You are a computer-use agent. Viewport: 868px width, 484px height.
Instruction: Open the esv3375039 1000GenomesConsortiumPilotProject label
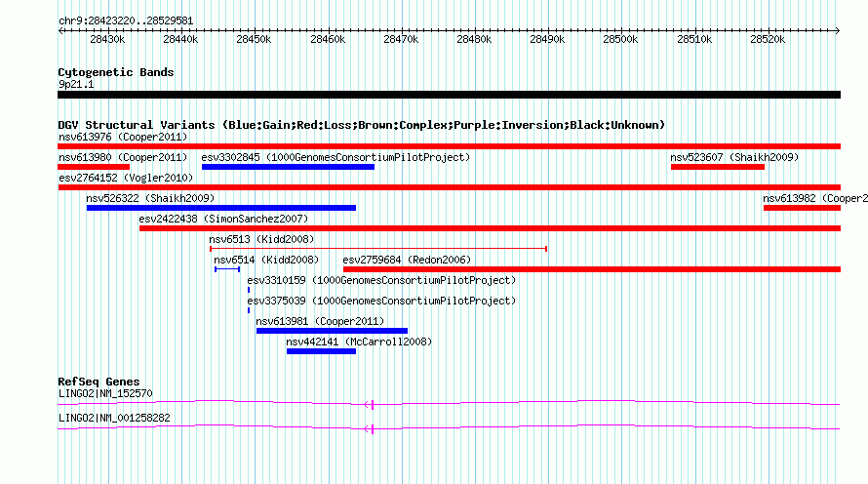[x=381, y=301]
